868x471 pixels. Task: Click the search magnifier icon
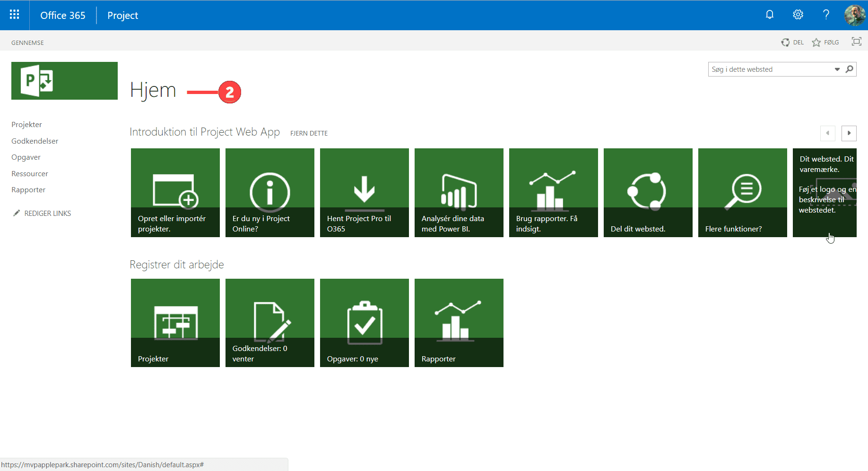coord(850,69)
